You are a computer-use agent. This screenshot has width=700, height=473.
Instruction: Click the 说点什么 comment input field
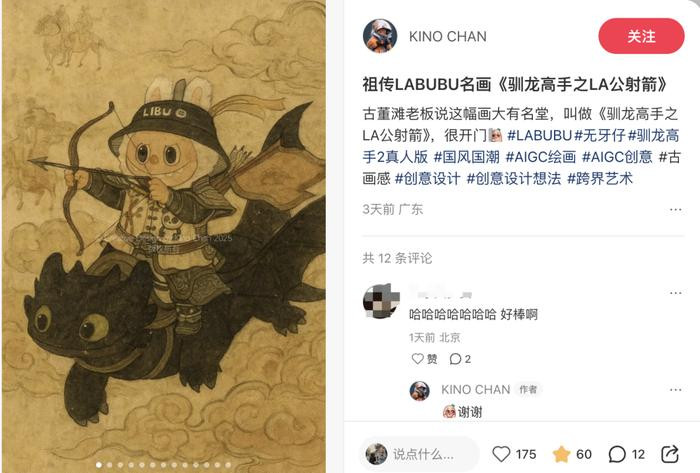(x=420, y=454)
